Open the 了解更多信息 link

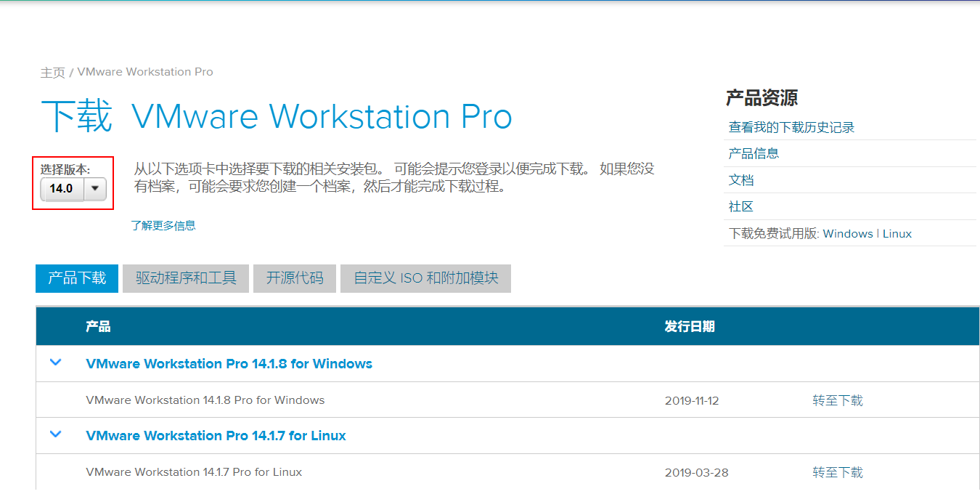pyautogui.click(x=163, y=225)
